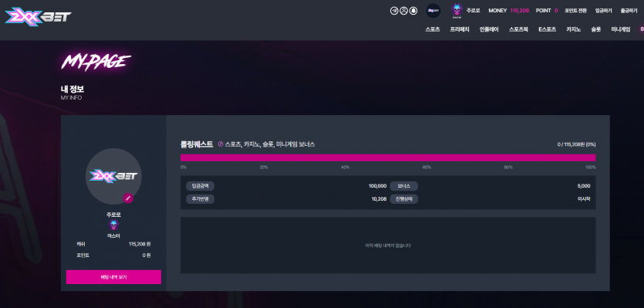Click the Master skull rank icon in header

click(457, 11)
